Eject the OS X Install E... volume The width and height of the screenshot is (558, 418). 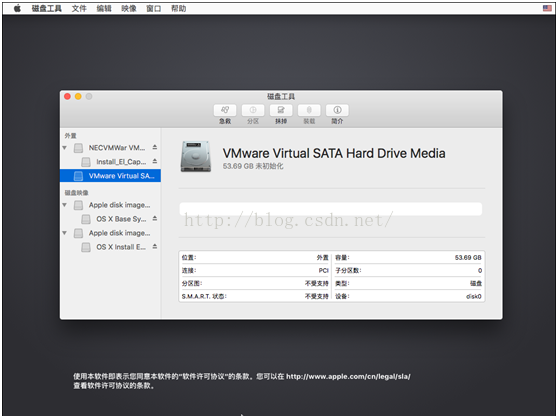[x=155, y=246]
